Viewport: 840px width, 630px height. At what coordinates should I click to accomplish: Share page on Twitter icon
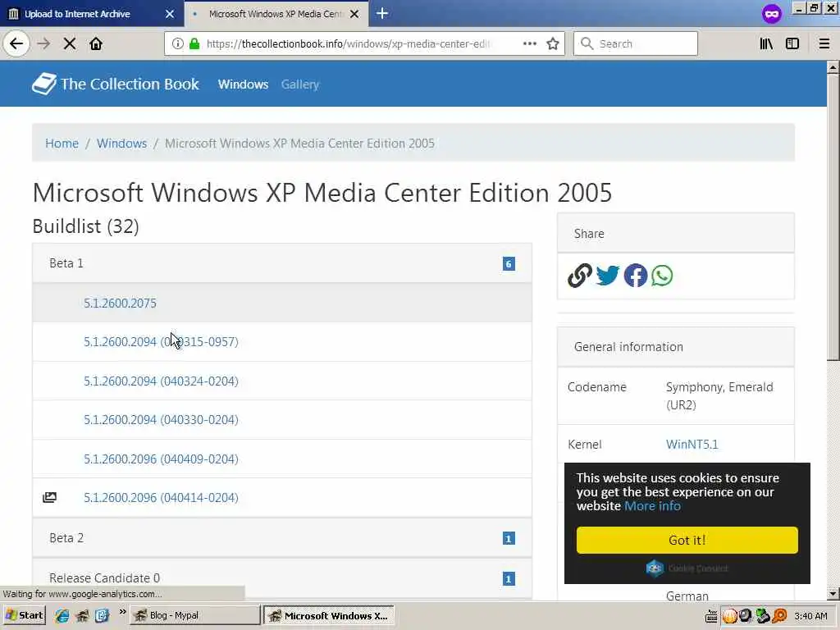point(608,276)
